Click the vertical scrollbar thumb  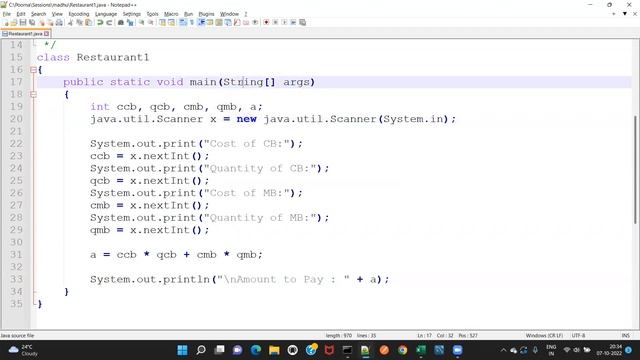(x=635, y=169)
